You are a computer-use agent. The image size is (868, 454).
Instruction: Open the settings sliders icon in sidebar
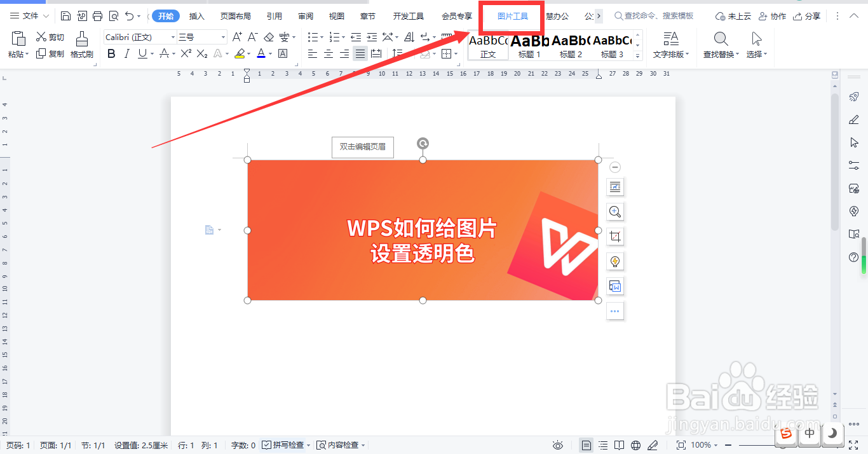click(x=854, y=165)
